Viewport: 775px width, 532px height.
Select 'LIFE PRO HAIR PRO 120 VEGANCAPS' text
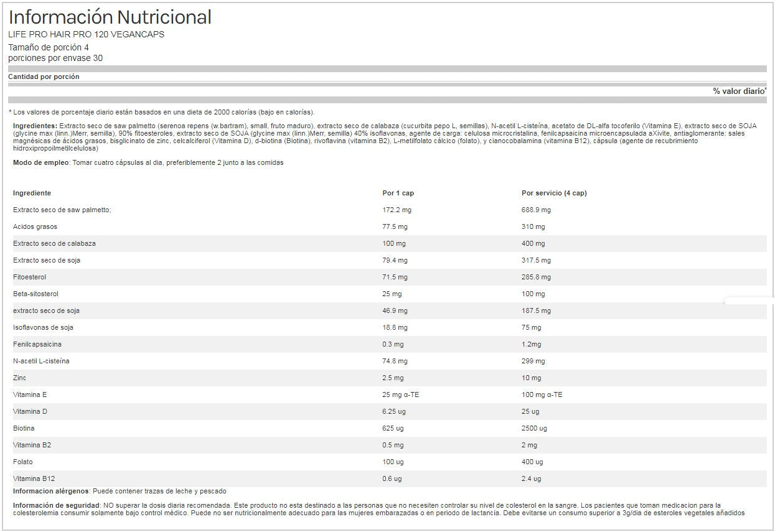coord(86,34)
